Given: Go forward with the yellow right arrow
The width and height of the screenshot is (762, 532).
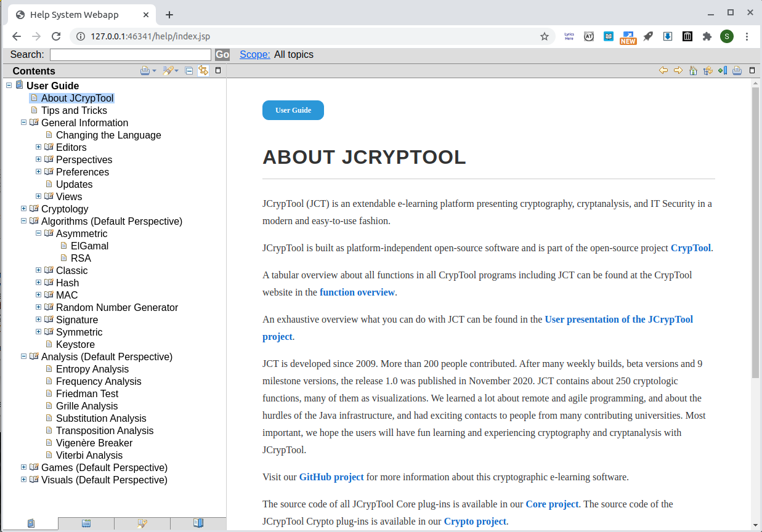Looking at the screenshot, I should (x=678, y=71).
